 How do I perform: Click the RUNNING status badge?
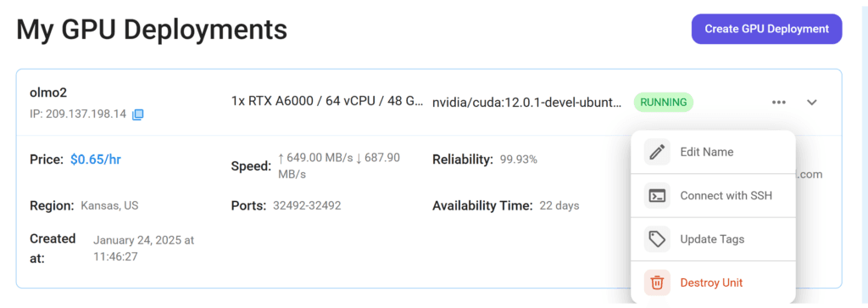point(663,103)
